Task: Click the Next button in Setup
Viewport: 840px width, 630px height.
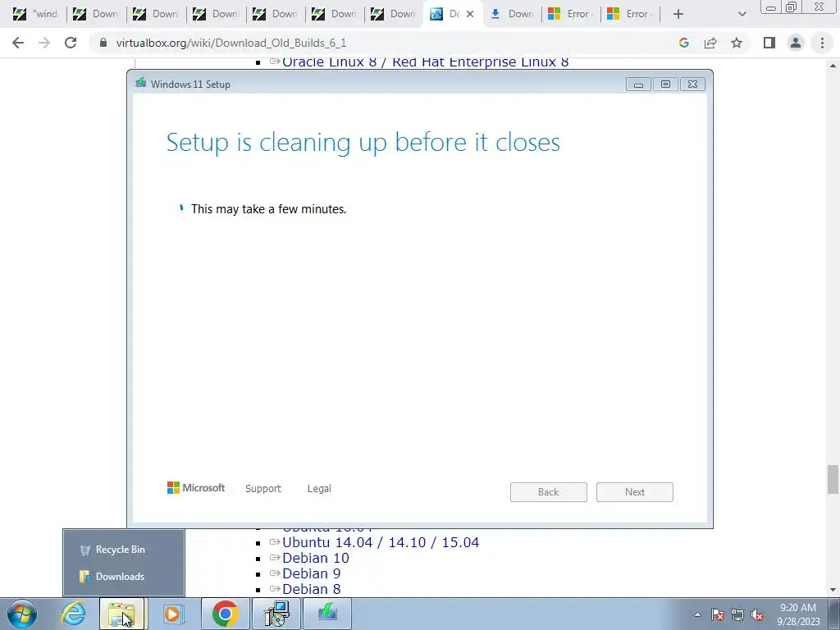Action: click(x=635, y=492)
